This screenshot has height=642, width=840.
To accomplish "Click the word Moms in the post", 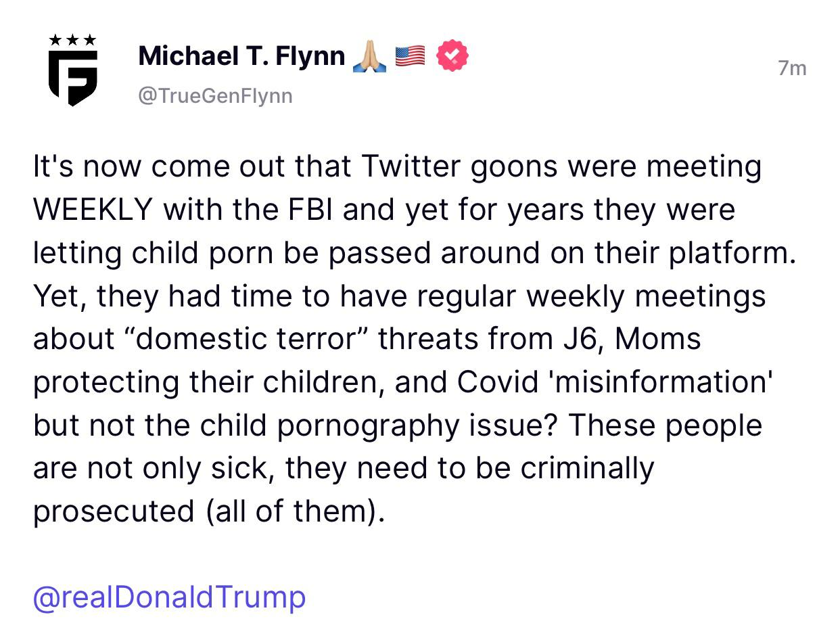I will click(658, 338).
